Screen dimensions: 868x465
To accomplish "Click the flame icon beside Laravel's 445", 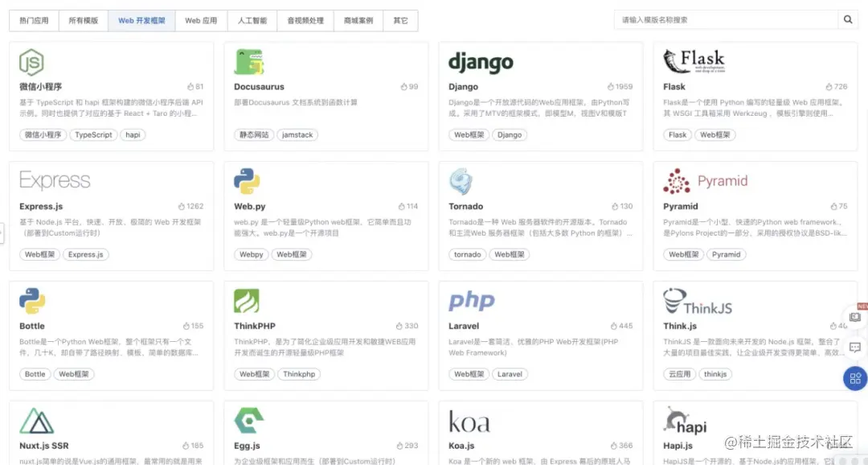I will 613,326.
